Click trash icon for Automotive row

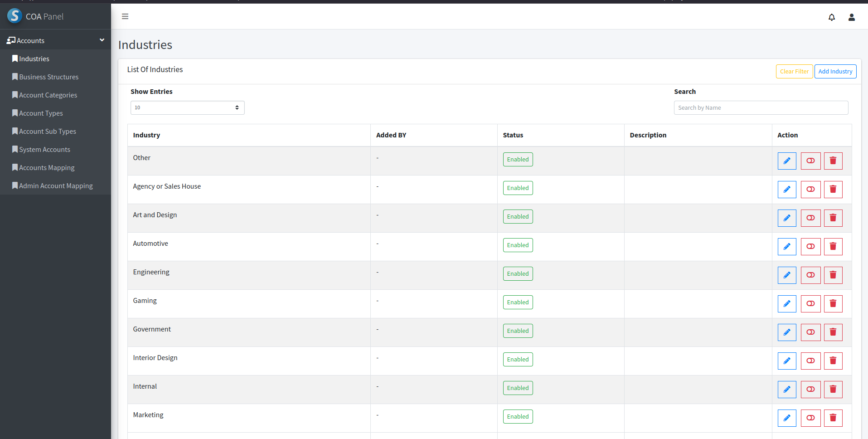click(833, 247)
